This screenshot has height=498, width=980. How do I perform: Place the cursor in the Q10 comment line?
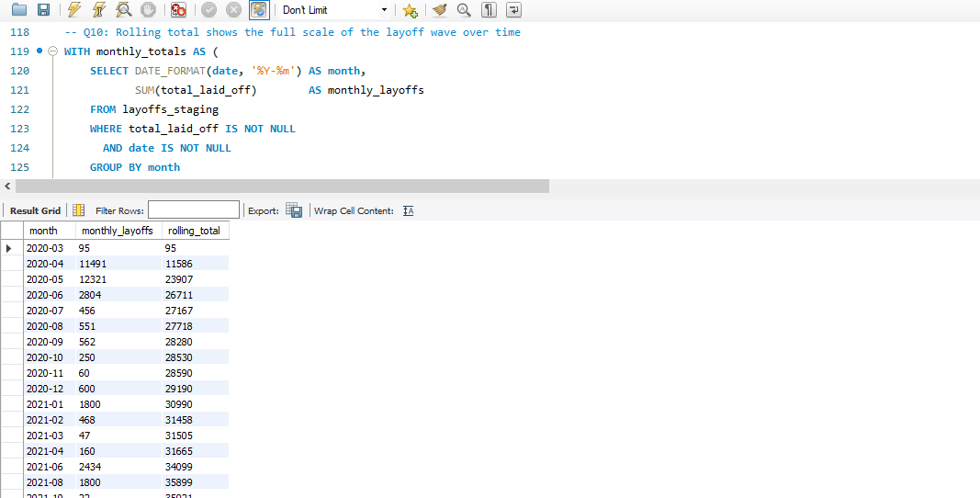point(292,32)
